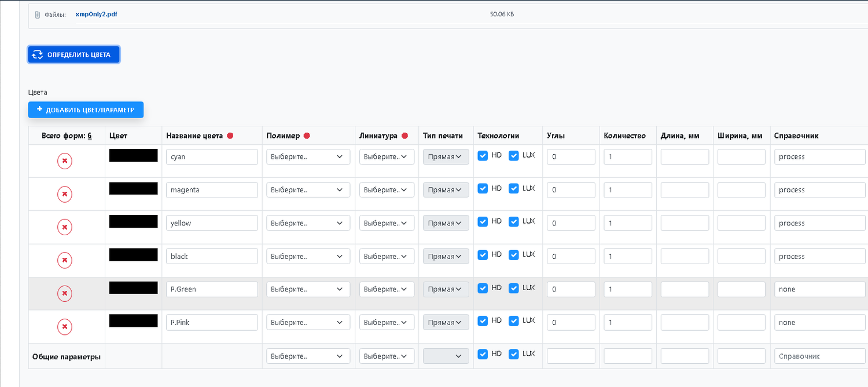Open Полимер dropdown for cyan
This screenshot has height=387, width=868.
pyautogui.click(x=308, y=157)
